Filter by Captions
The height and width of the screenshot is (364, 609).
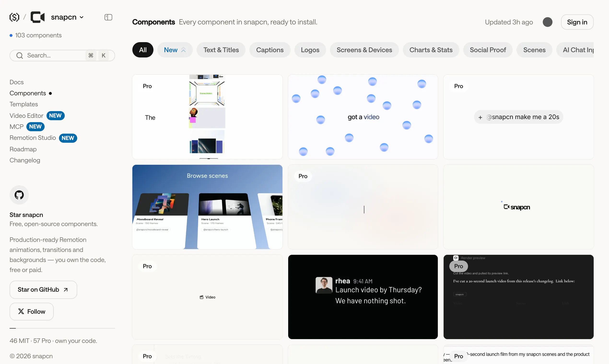270,50
